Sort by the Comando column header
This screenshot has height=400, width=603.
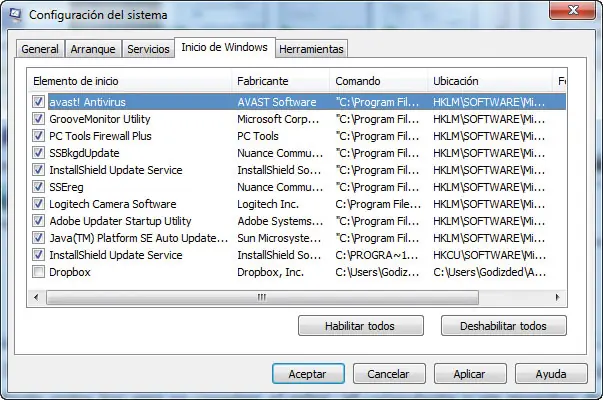(379, 81)
